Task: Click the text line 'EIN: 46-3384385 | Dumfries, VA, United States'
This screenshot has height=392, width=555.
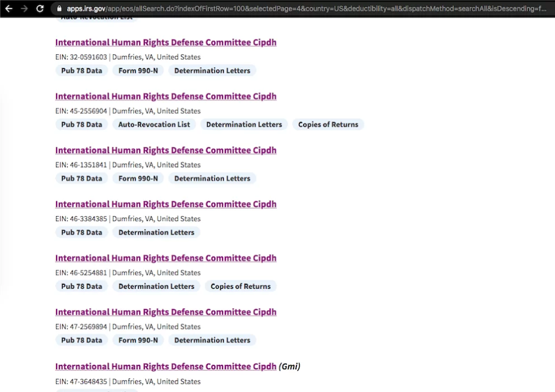Action: tap(128, 219)
